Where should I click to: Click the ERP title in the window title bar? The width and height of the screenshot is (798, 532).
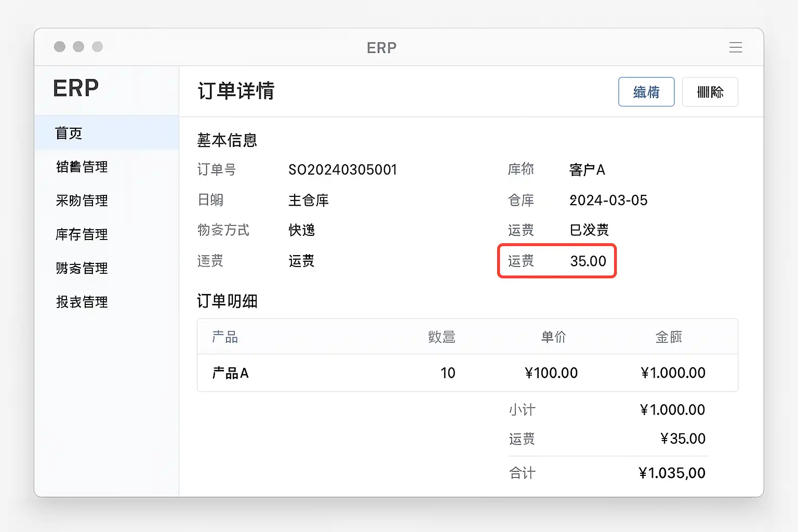point(381,48)
